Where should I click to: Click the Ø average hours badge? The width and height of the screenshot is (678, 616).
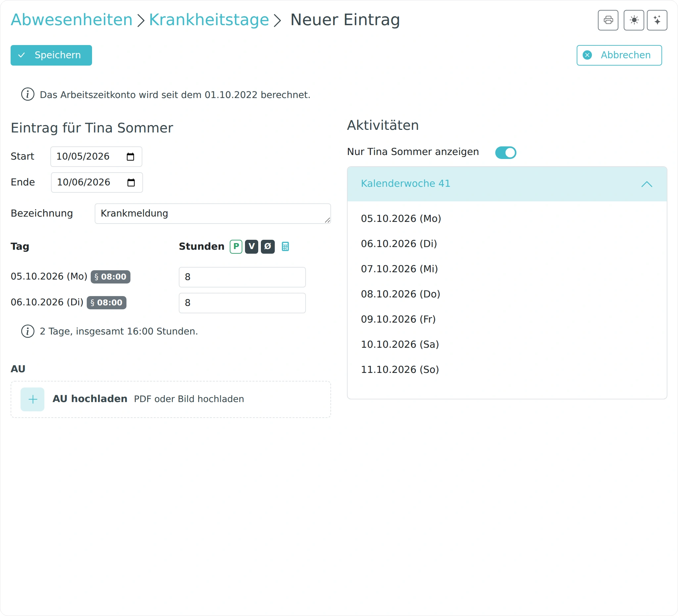coord(268,247)
